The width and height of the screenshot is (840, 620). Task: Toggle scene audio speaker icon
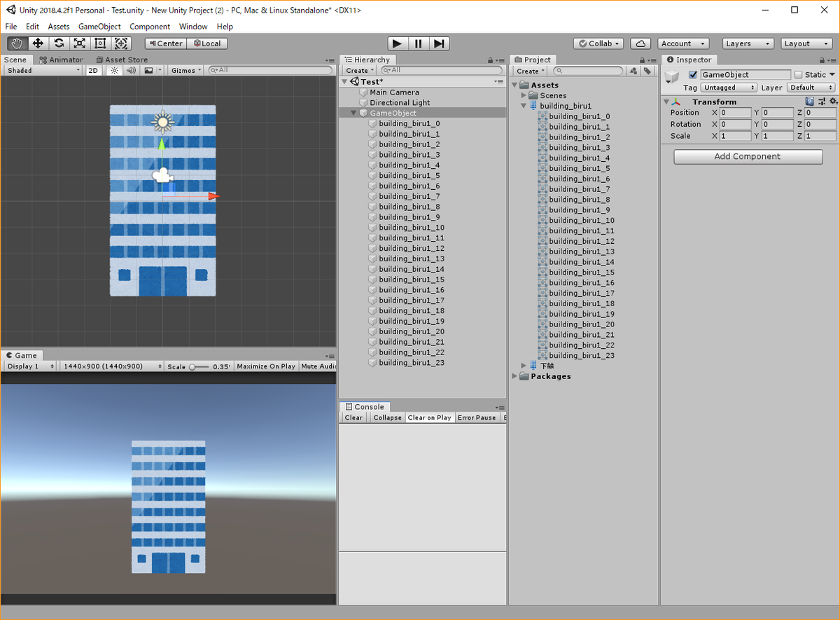(x=131, y=70)
